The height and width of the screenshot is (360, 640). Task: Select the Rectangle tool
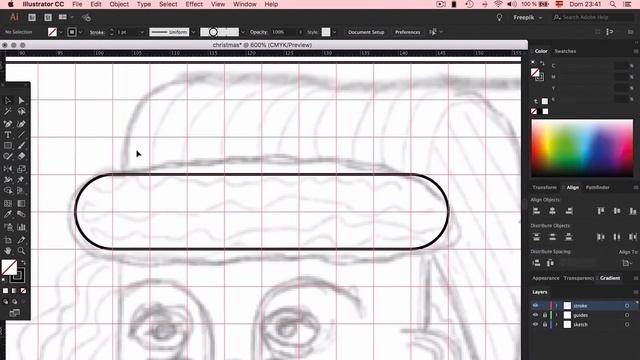click(8, 146)
